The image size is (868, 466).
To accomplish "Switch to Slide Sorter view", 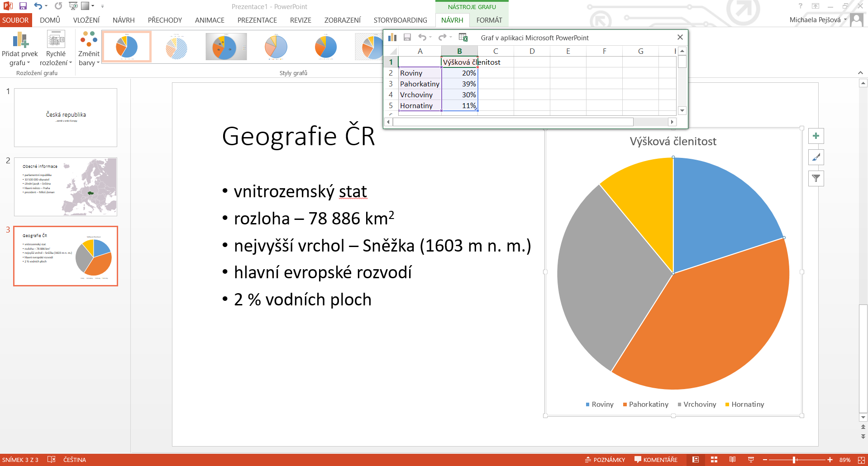I will point(714,460).
